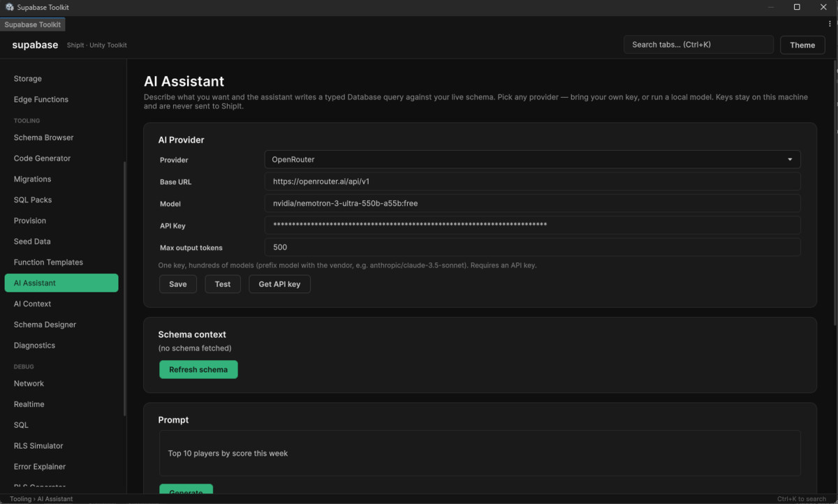Viewport: 838px width, 504px height.
Task: Click the 'Prompt' section heading
Action: coord(174,420)
